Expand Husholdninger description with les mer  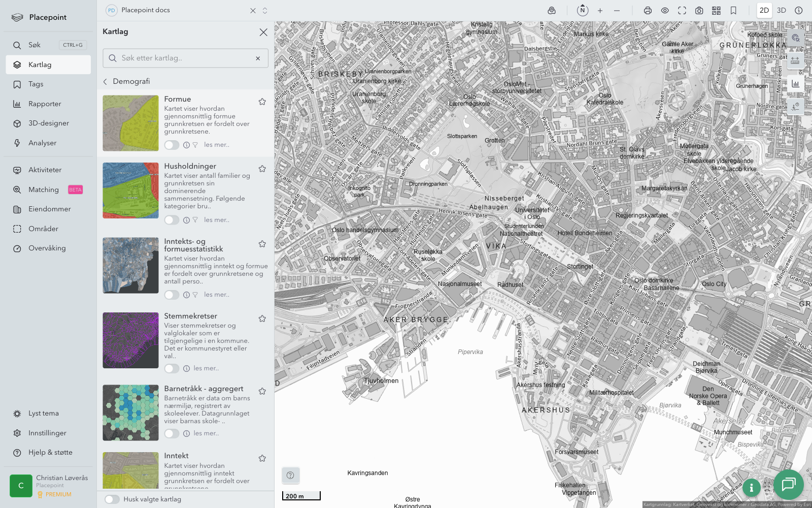(217, 220)
